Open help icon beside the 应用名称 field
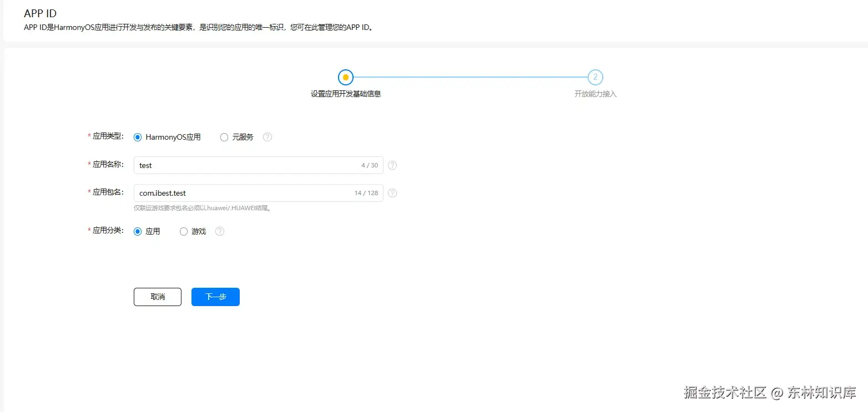This screenshot has width=868, height=412. [392, 165]
